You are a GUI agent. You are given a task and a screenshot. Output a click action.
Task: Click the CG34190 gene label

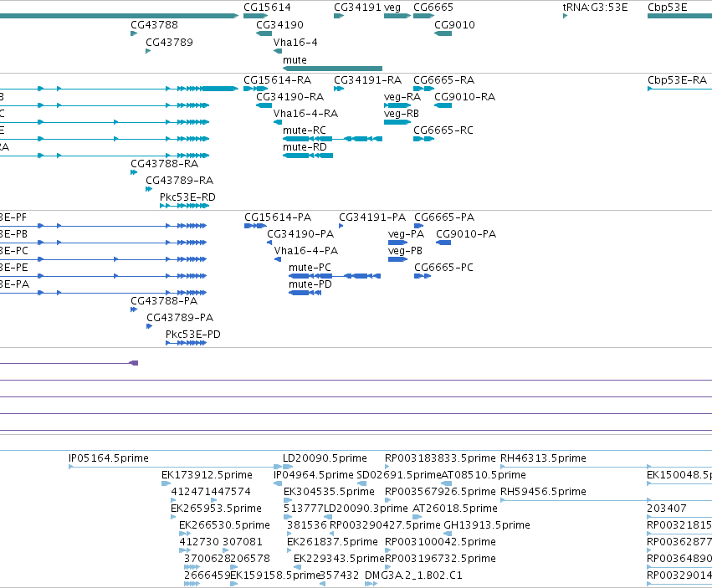(x=279, y=25)
